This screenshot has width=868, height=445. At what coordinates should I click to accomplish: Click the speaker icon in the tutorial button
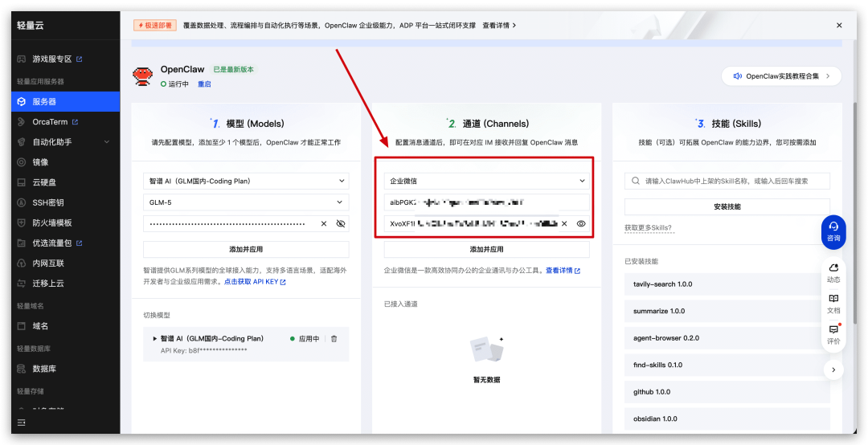[737, 76]
